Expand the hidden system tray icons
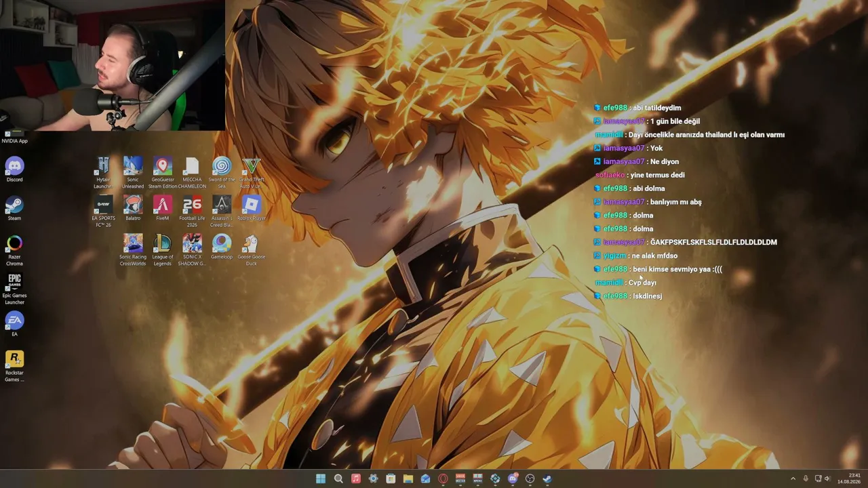 point(793,479)
